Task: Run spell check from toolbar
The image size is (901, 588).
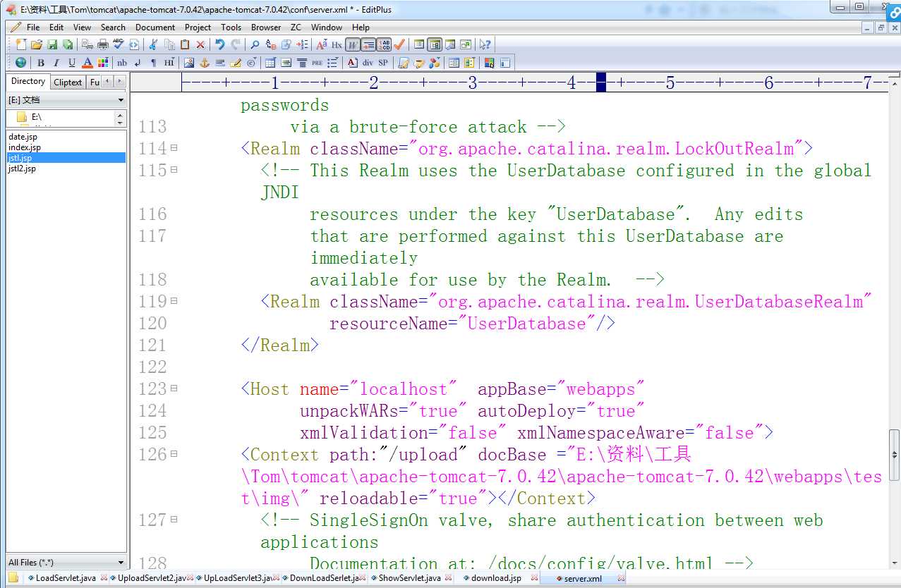Action: [119, 44]
